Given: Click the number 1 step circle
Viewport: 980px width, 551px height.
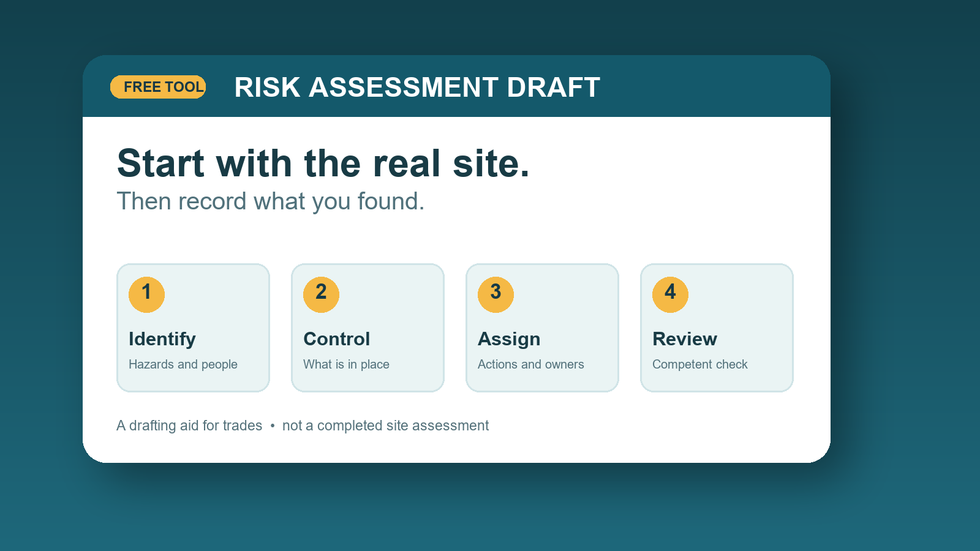Looking at the screenshot, I should (x=146, y=294).
